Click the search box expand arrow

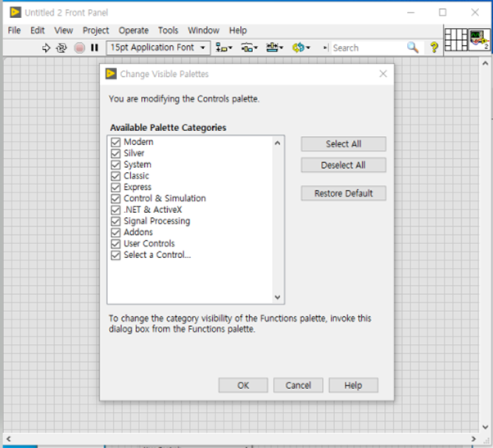point(326,48)
